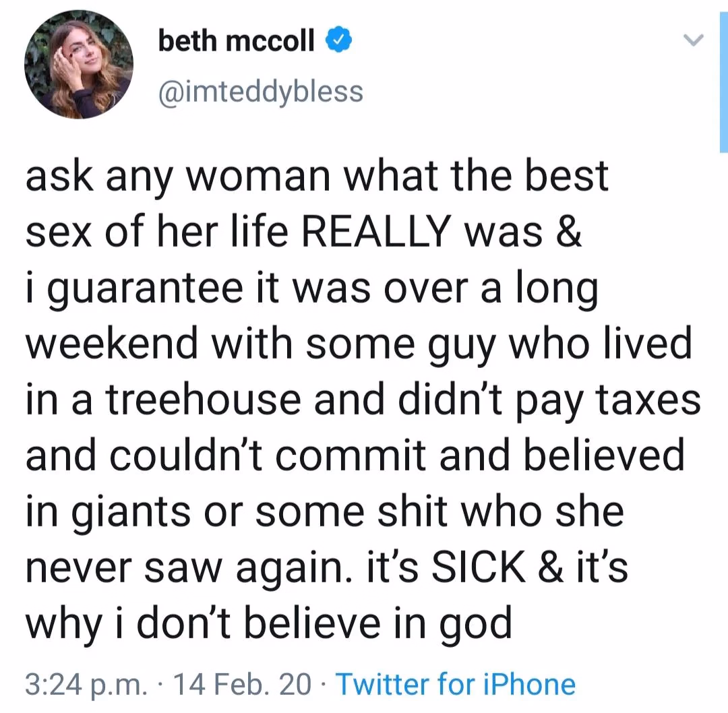Viewport: 728px width, 713px height.
Task: Select the word treehouse in the tweet
Action: click(204, 399)
